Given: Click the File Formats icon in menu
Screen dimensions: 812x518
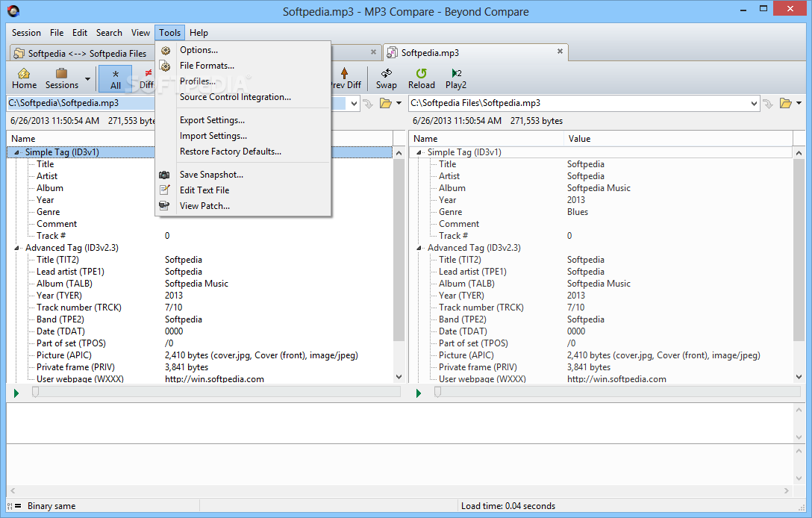Looking at the screenshot, I should point(165,66).
